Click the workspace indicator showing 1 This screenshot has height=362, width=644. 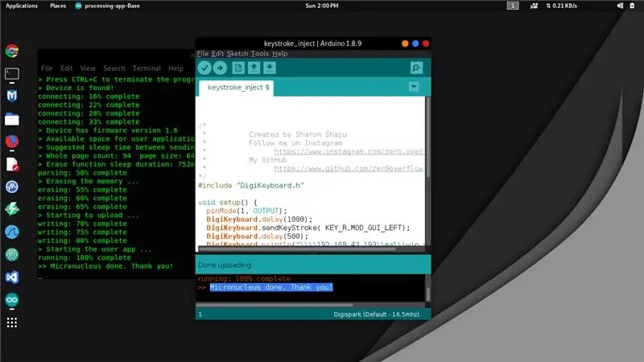[x=513, y=6]
